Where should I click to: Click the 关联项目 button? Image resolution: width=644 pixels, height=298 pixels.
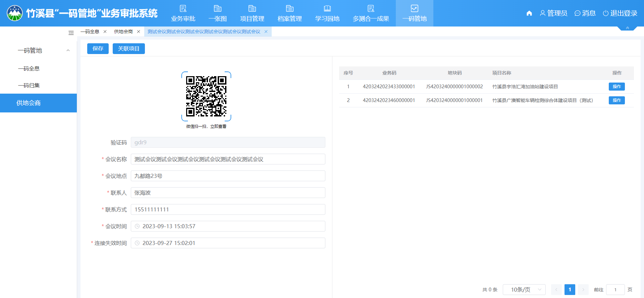pyautogui.click(x=129, y=49)
